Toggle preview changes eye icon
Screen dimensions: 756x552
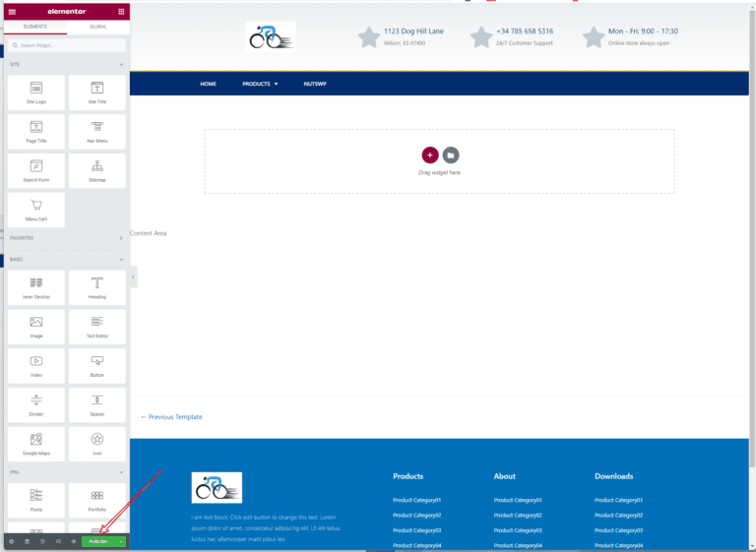pos(73,541)
